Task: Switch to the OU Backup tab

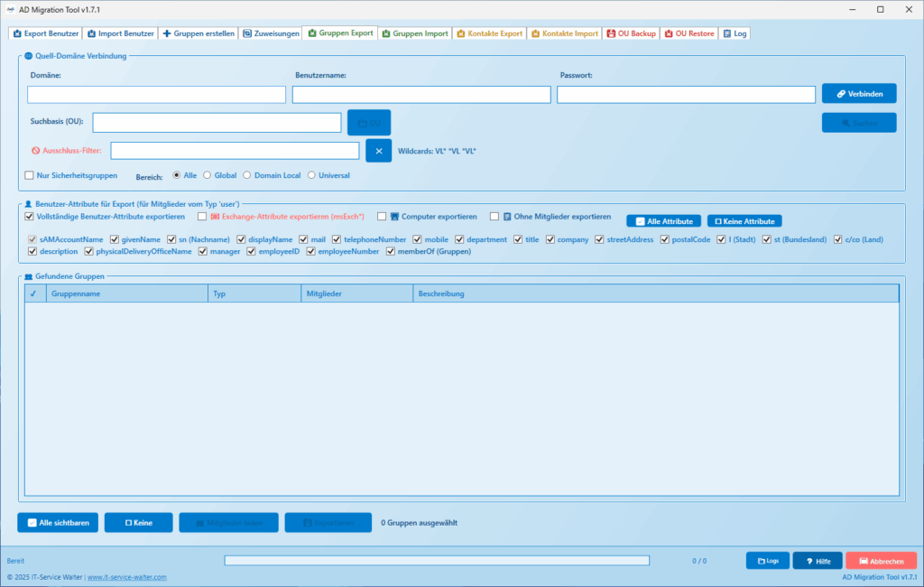Action: [x=632, y=33]
